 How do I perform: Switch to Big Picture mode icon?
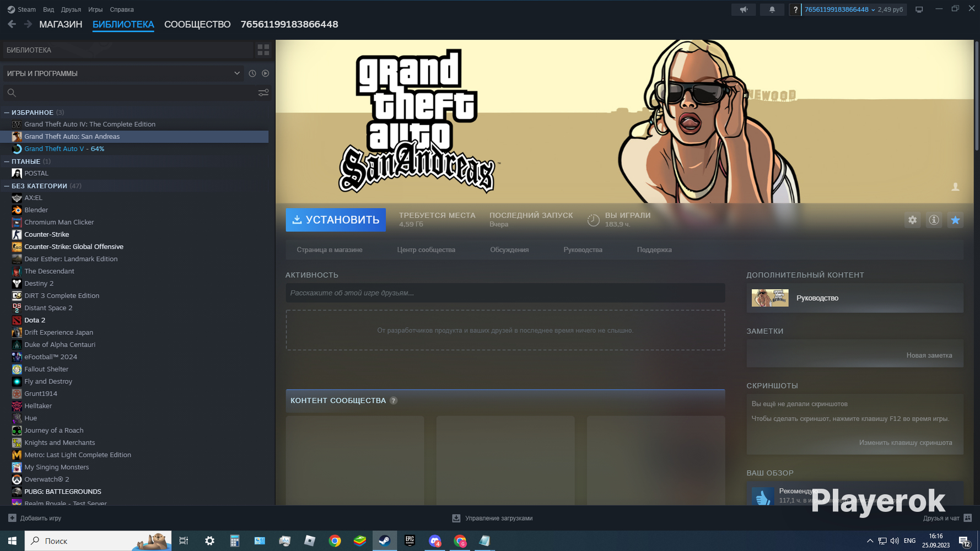point(919,9)
